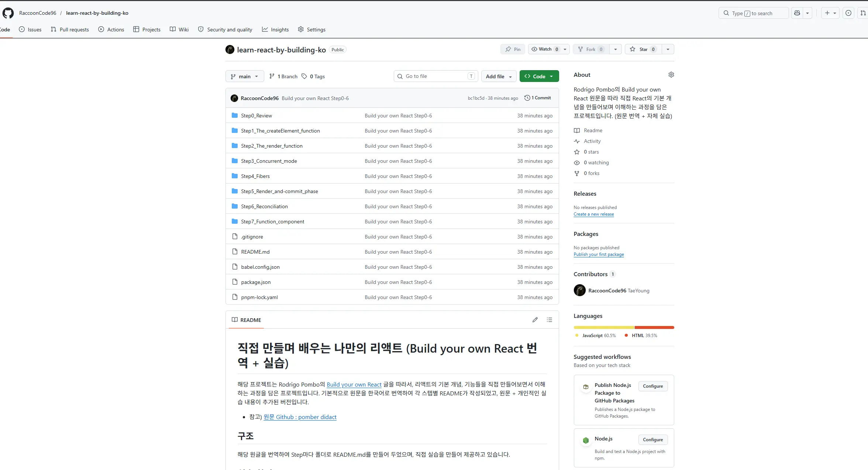This screenshot has width=868, height=470.
Task: Configure the Publish Node.js Package workflow
Action: [653, 386]
